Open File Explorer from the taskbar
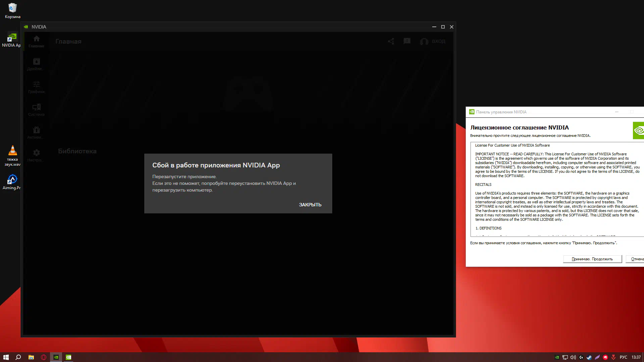 point(31,357)
